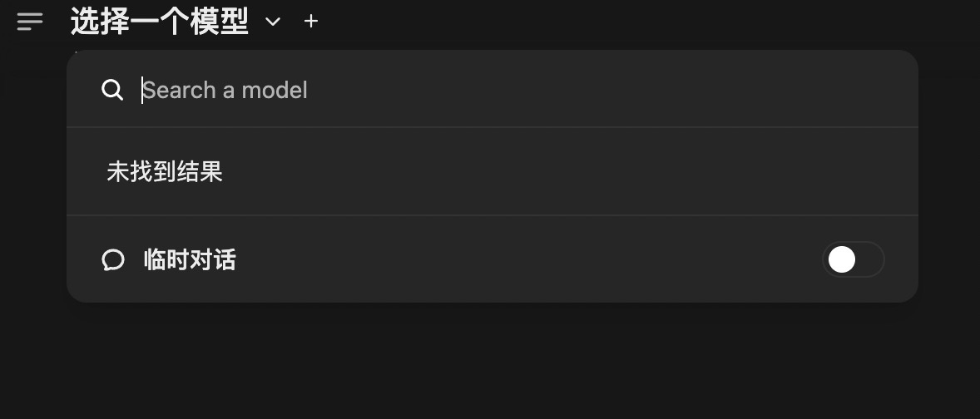Click the plus icon to add a model
Viewport: 980px width, 419px height.
point(311,22)
